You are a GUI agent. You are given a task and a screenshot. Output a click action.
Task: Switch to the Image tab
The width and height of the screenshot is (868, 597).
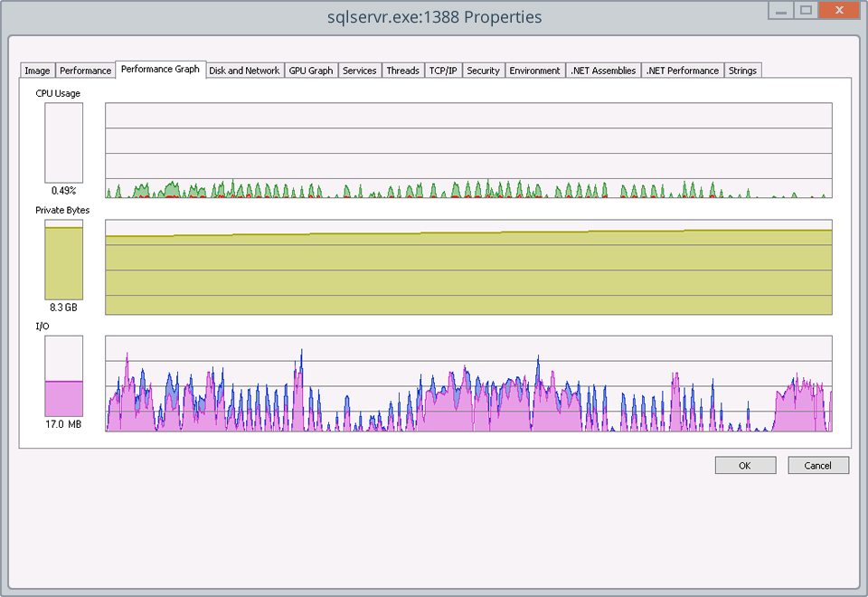[37, 71]
